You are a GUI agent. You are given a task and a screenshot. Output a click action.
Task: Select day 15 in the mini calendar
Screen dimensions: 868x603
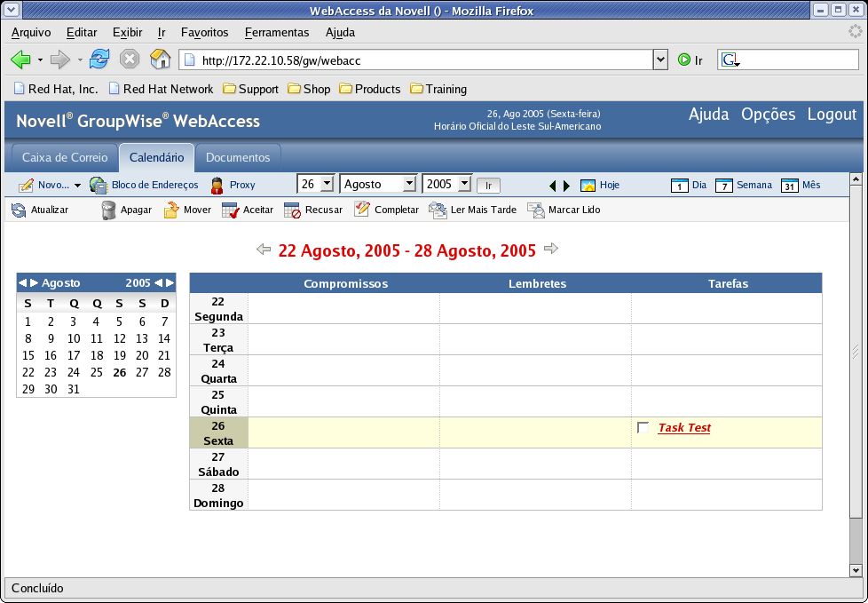[28, 355]
